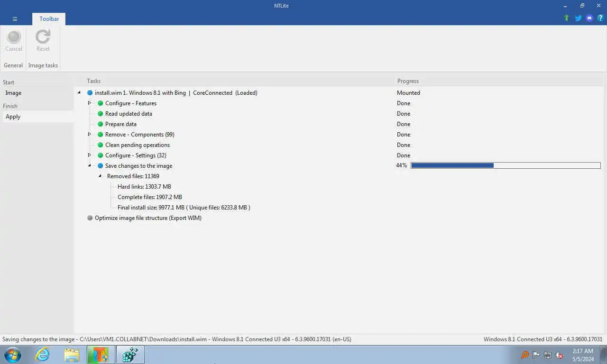Click the taskbar clock showing 2:17 AM
607x364 pixels.
[582, 355]
